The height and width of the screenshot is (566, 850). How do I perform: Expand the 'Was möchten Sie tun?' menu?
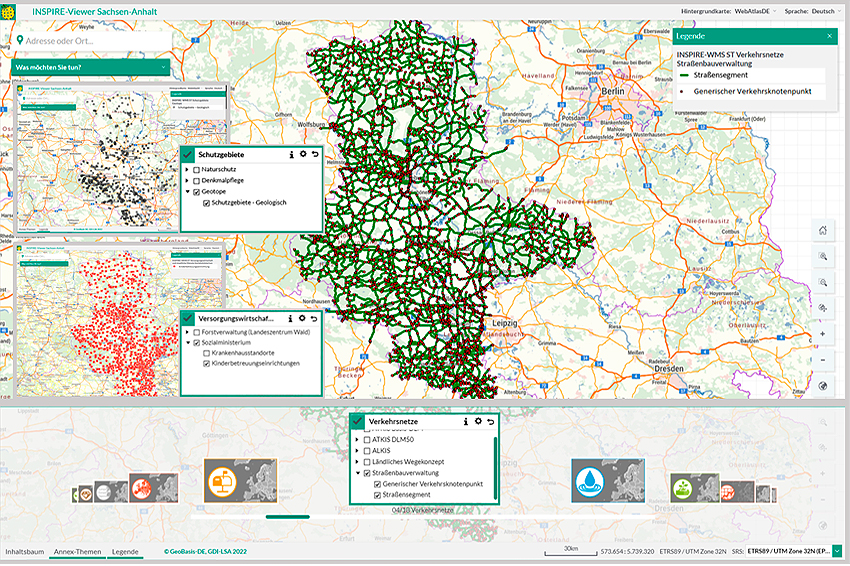click(x=87, y=67)
